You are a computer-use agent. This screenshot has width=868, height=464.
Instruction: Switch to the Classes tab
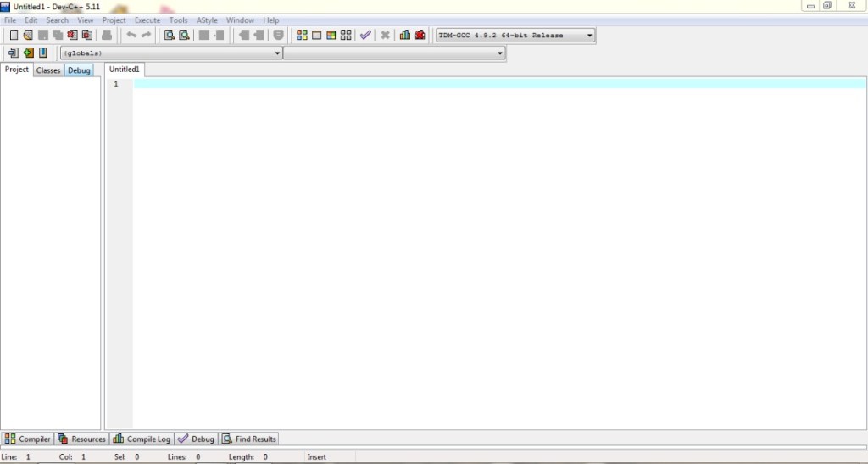(x=48, y=70)
